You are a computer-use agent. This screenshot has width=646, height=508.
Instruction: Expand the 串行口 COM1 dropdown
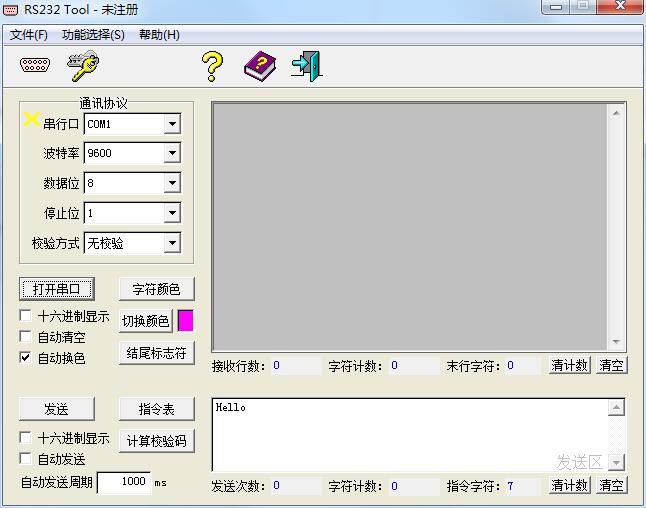(x=172, y=124)
